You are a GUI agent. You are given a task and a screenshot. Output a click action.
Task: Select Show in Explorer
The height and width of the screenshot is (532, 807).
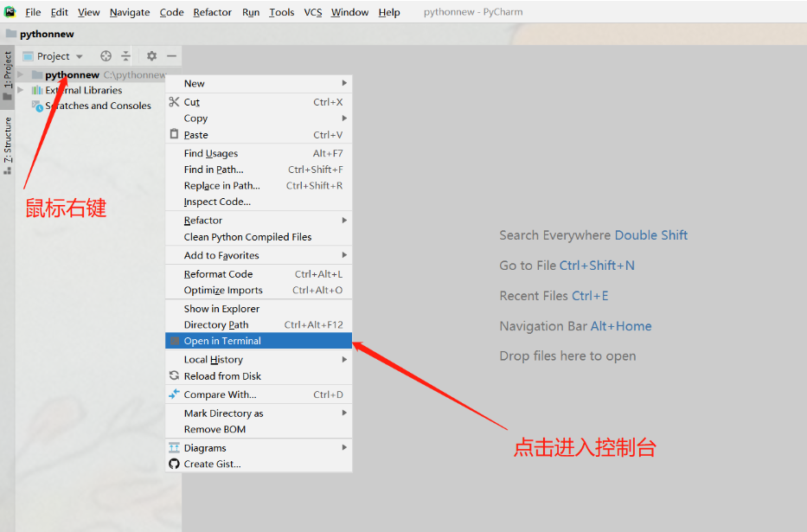(x=259, y=308)
